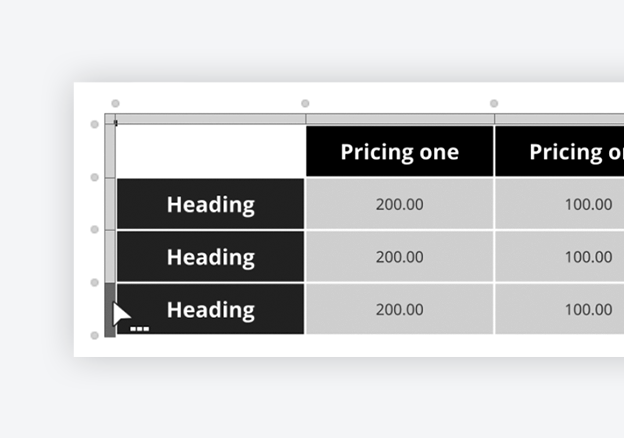Click the topmost handle left of the table
The width and height of the screenshot is (624, 438).
(x=95, y=125)
